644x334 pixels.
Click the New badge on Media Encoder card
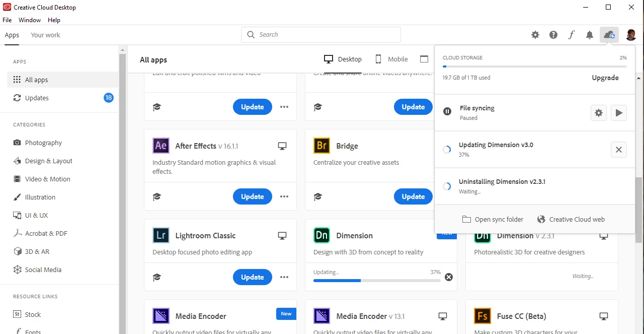pos(286,313)
